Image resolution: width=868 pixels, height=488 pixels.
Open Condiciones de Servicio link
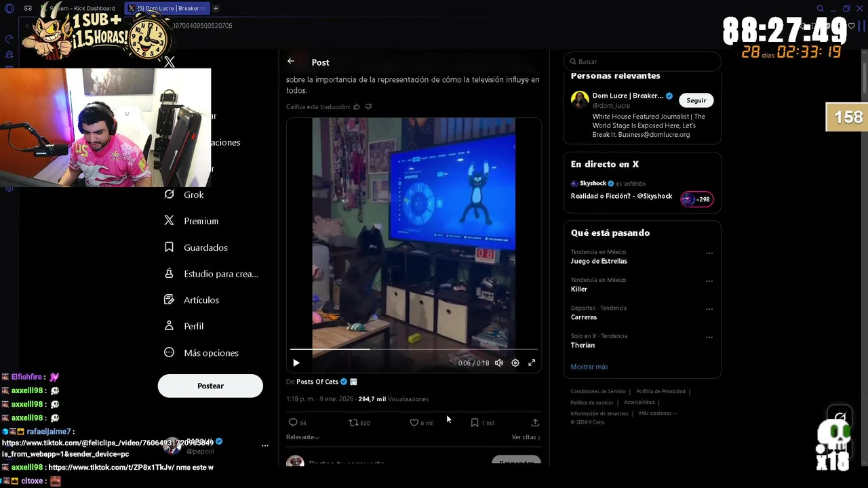(598, 391)
